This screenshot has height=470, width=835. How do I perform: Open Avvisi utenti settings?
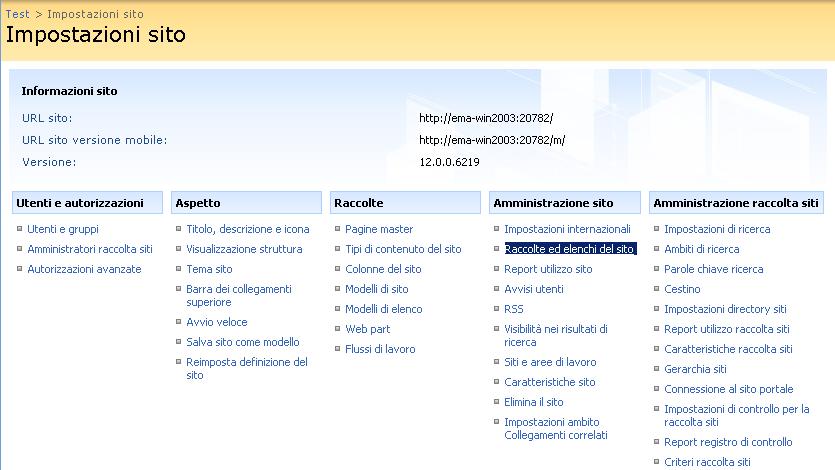(x=534, y=289)
